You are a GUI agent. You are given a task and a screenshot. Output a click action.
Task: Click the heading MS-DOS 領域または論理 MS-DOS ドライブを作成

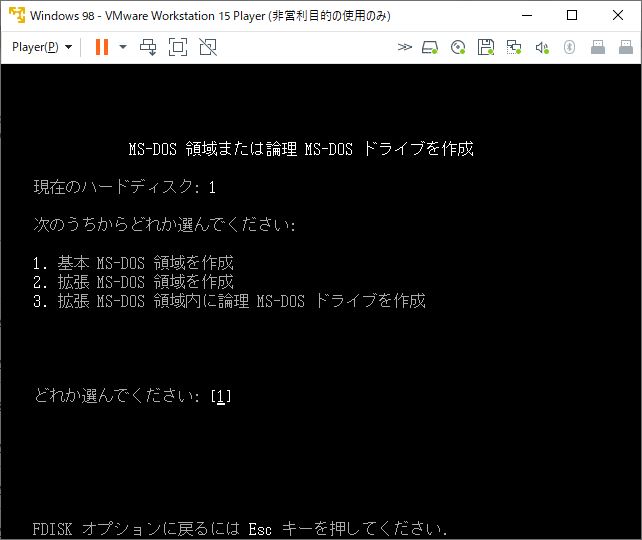pos(301,149)
